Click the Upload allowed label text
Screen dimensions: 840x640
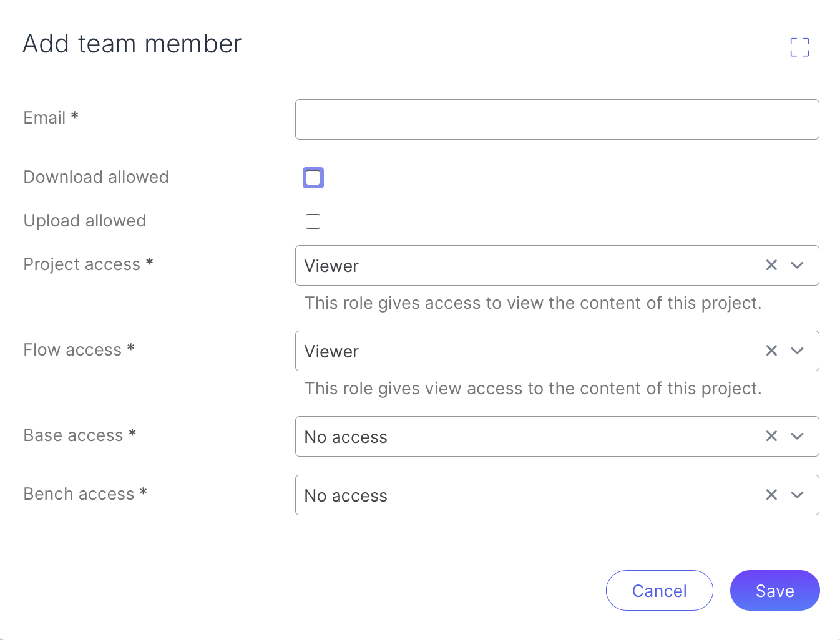tap(85, 221)
